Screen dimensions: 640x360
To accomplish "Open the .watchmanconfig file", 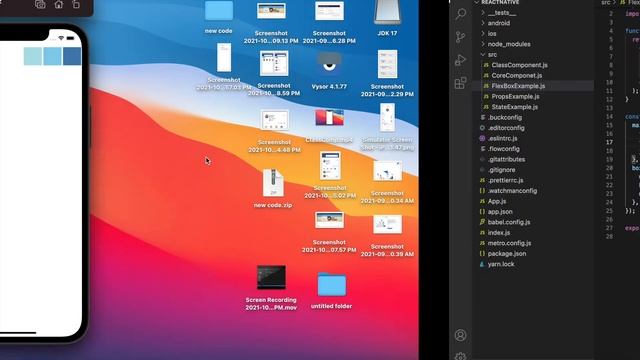I will pyautogui.click(x=533, y=191).
